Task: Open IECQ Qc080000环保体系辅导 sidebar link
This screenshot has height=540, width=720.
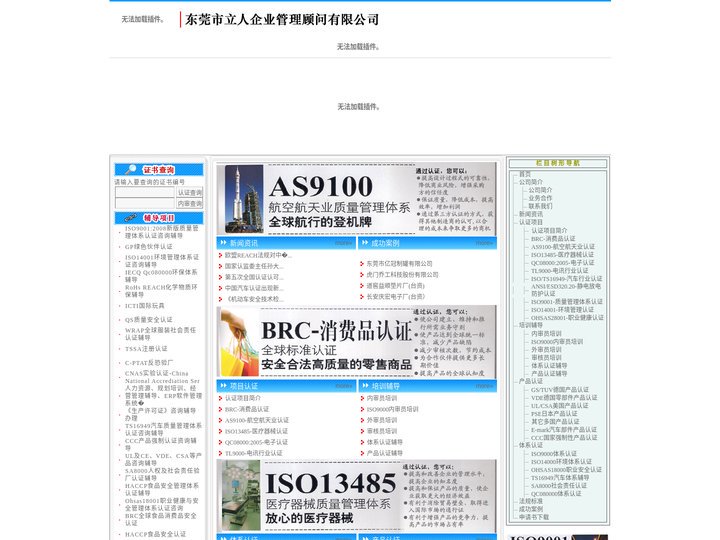Action: [161, 276]
